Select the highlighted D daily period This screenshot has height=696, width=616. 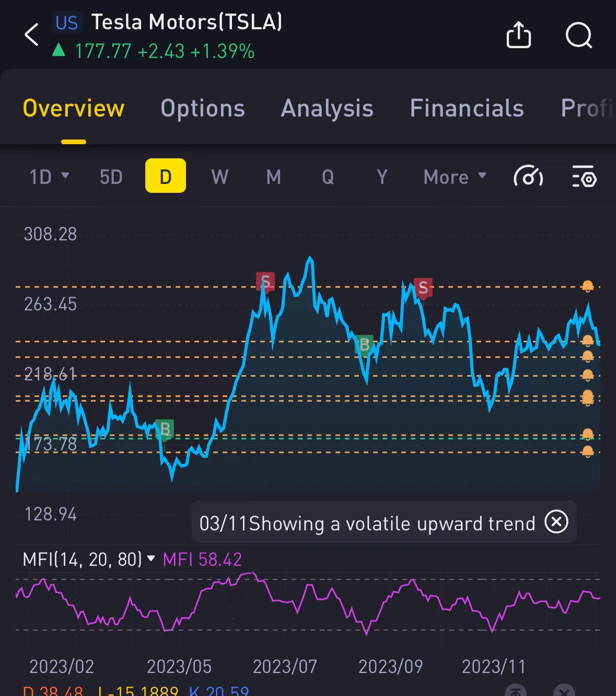pos(166,176)
